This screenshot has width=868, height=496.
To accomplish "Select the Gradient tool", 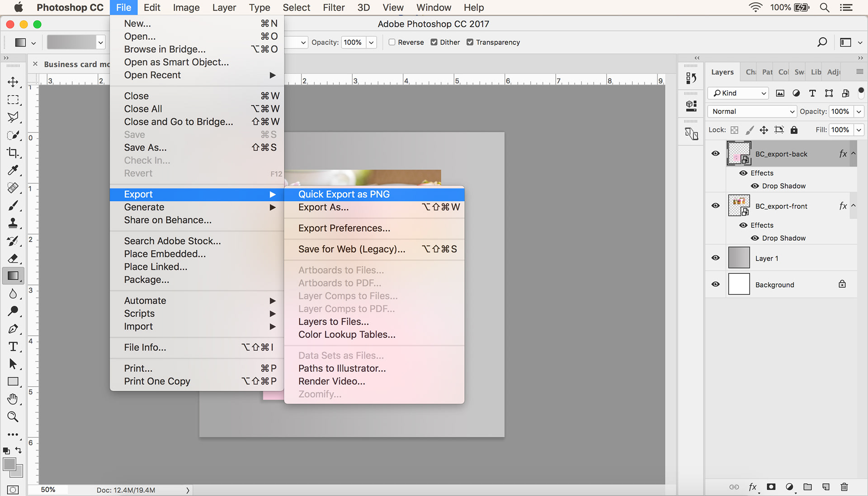I will coord(13,276).
